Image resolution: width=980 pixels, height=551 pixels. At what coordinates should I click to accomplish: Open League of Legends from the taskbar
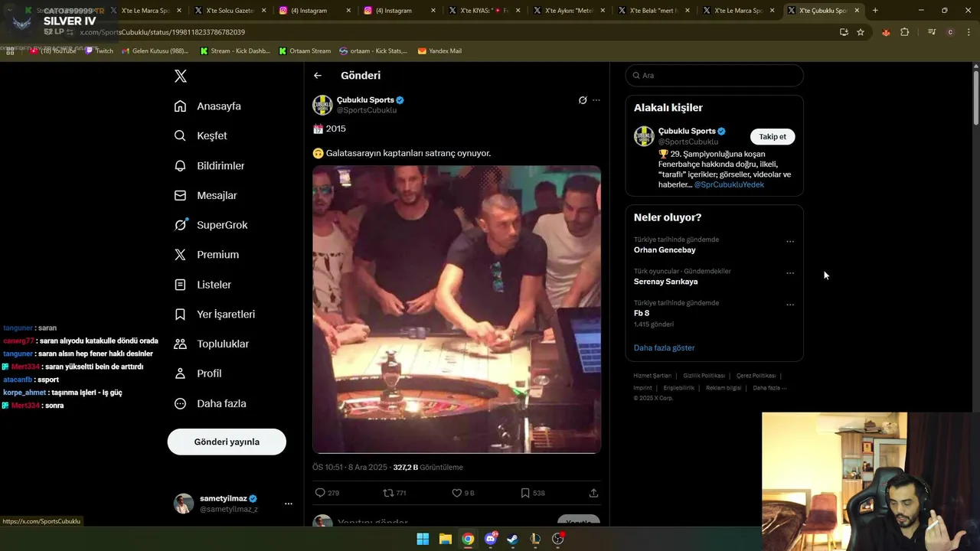pos(535,539)
